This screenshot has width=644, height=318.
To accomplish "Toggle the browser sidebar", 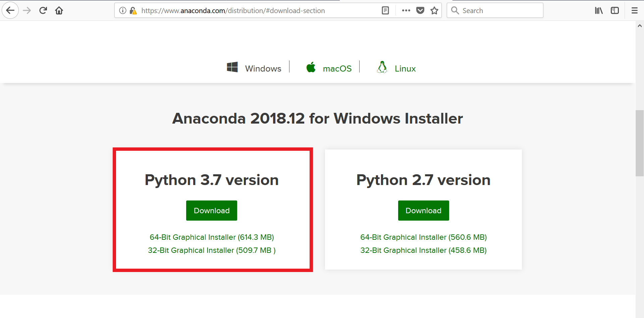I will coord(615,10).
